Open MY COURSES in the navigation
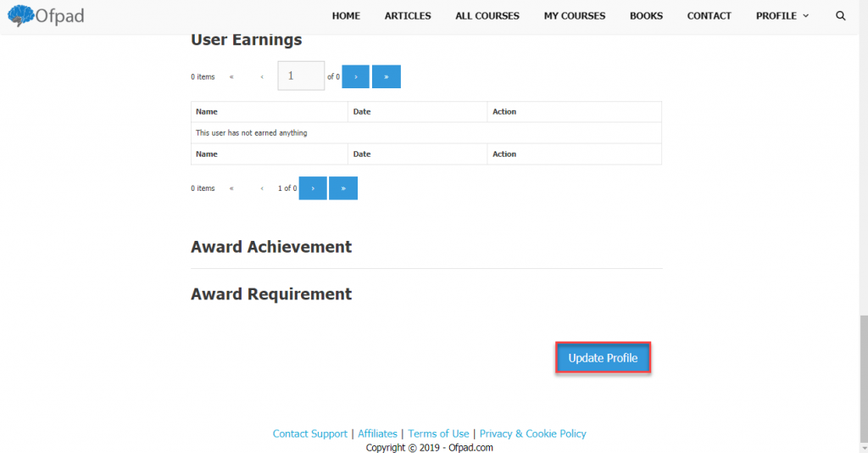 [x=575, y=16]
